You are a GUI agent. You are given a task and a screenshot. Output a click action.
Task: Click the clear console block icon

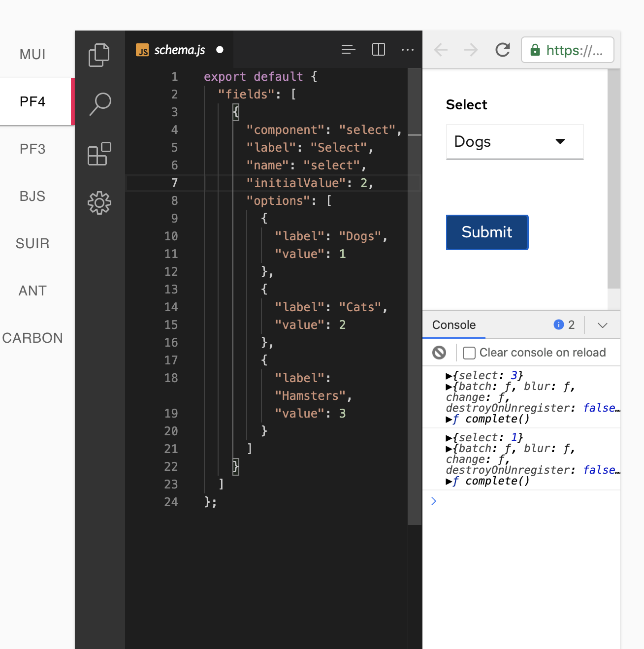click(438, 352)
